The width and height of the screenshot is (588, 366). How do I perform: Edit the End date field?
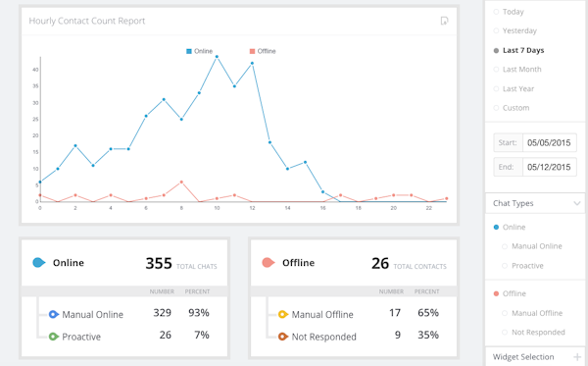[x=550, y=167]
